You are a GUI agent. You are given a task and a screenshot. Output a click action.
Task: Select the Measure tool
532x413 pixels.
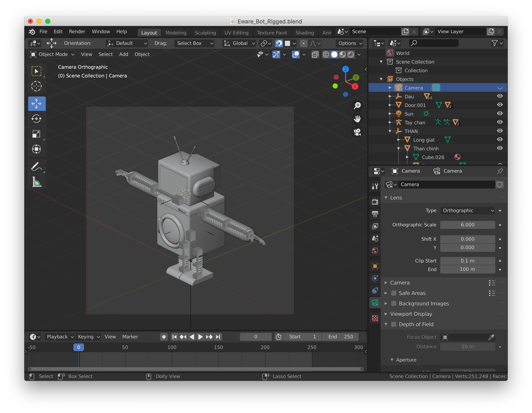[x=37, y=182]
